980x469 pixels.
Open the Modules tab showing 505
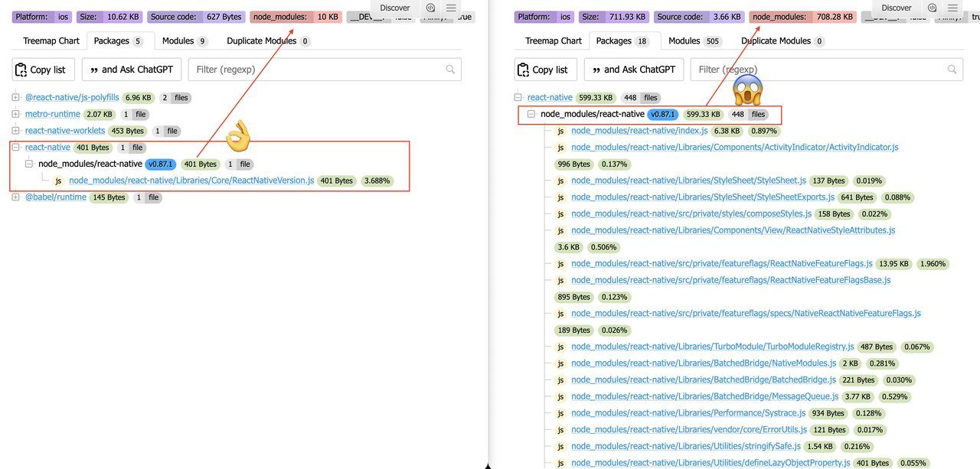click(694, 41)
